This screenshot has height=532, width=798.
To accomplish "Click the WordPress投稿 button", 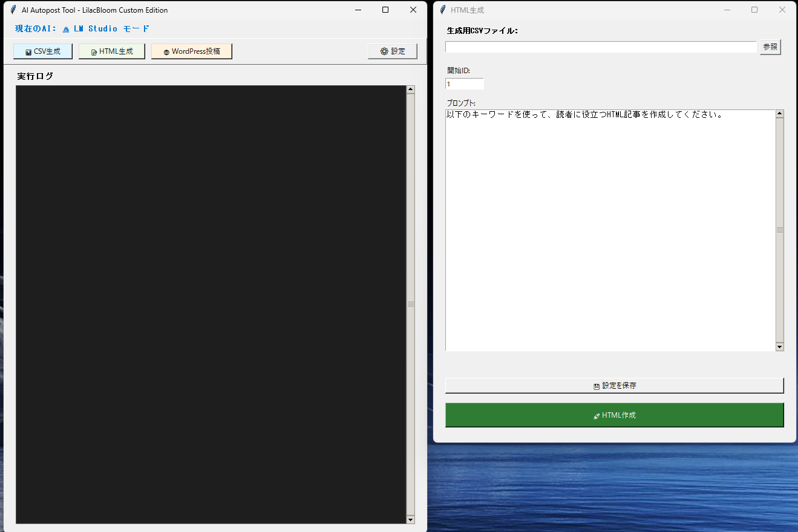I will 192,51.
